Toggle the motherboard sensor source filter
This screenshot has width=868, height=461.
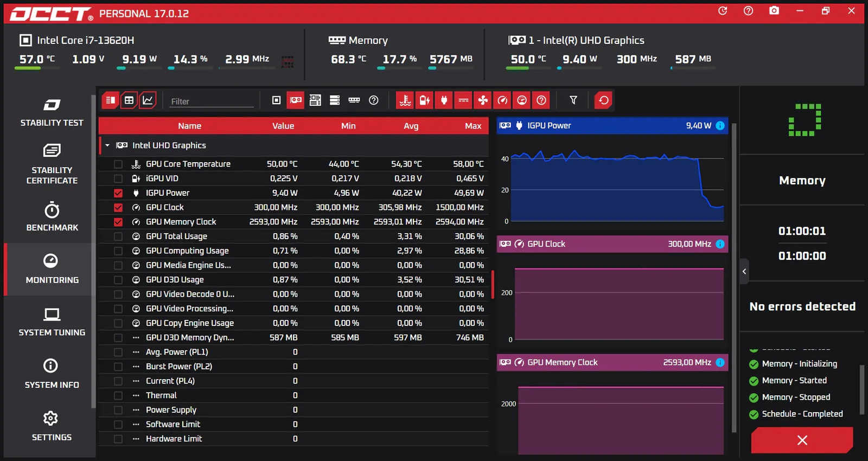click(315, 100)
